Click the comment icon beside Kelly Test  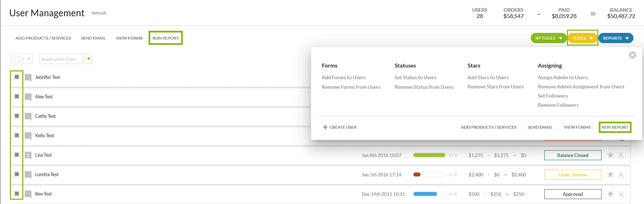tap(28, 136)
